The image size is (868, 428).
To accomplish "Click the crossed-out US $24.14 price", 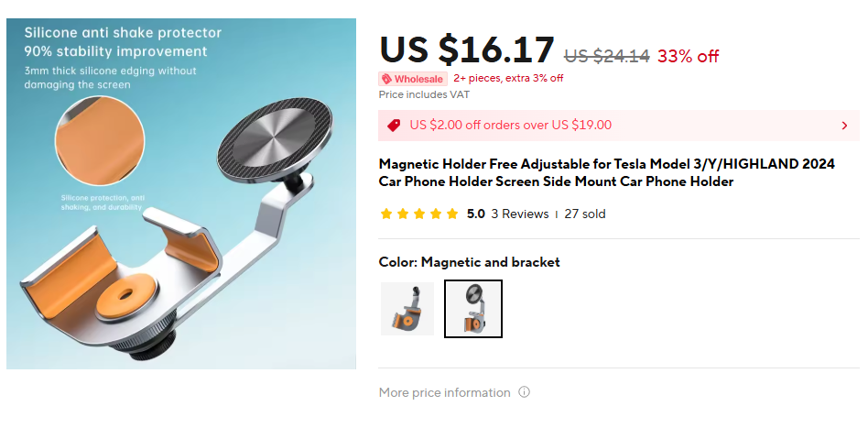I will tap(606, 56).
